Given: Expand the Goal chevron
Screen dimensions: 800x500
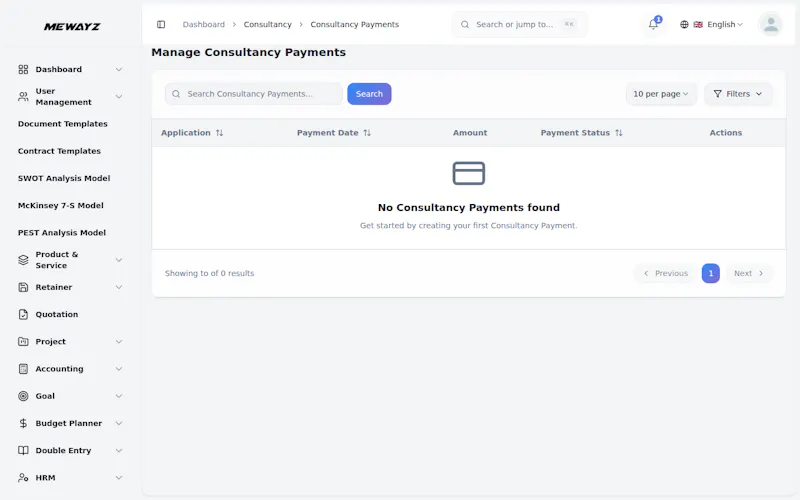Looking at the screenshot, I should click(118, 396).
